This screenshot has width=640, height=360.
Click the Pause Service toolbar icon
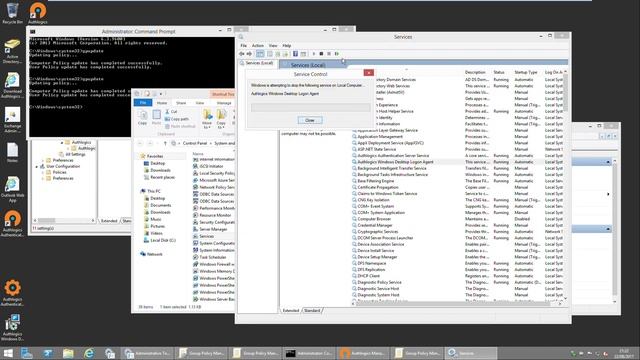(x=329, y=54)
